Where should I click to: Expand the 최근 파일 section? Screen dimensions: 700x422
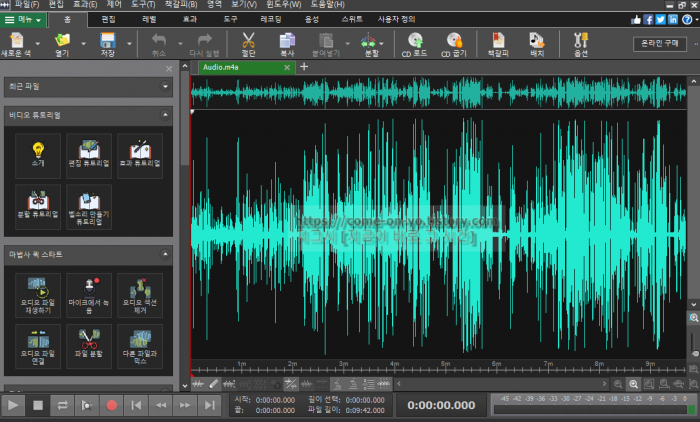[164, 87]
